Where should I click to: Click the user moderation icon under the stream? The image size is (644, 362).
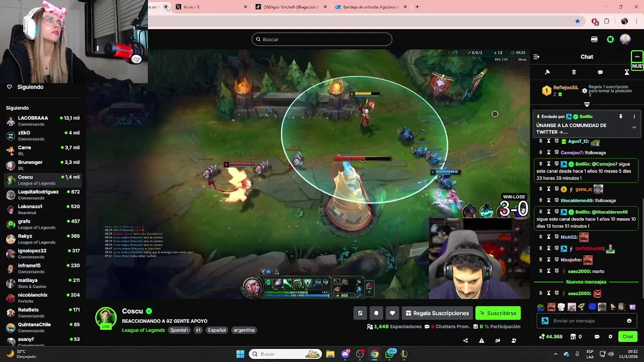[514, 341]
